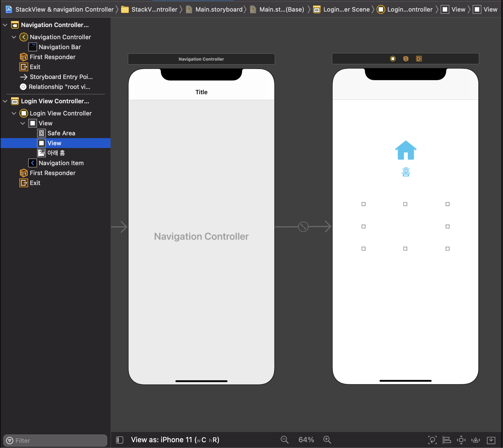Open Add New Constraints menu
This screenshot has width=503, height=448.
coord(461,440)
